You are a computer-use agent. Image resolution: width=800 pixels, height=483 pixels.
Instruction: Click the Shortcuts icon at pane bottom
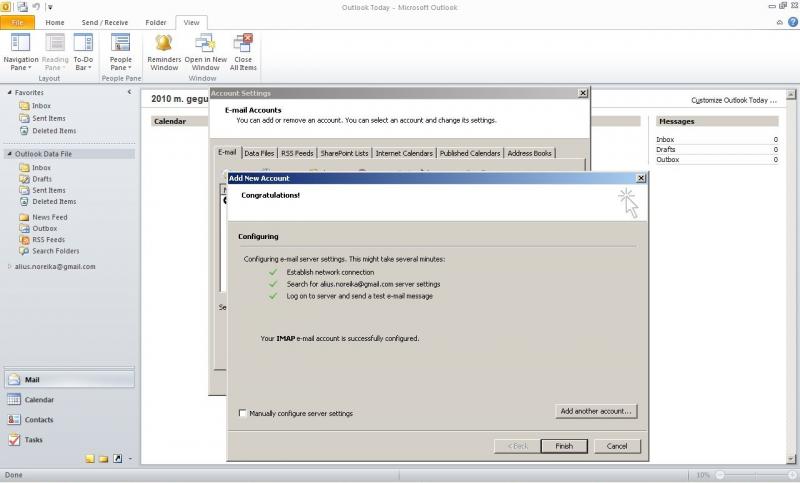pyautogui.click(x=117, y=459)
